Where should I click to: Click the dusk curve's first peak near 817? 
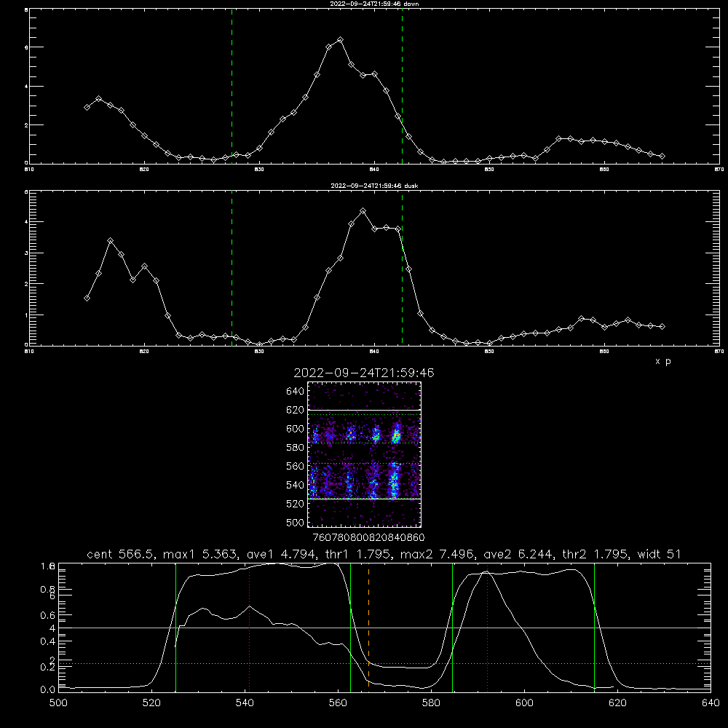pyautogui.click(x=110, y=240)
